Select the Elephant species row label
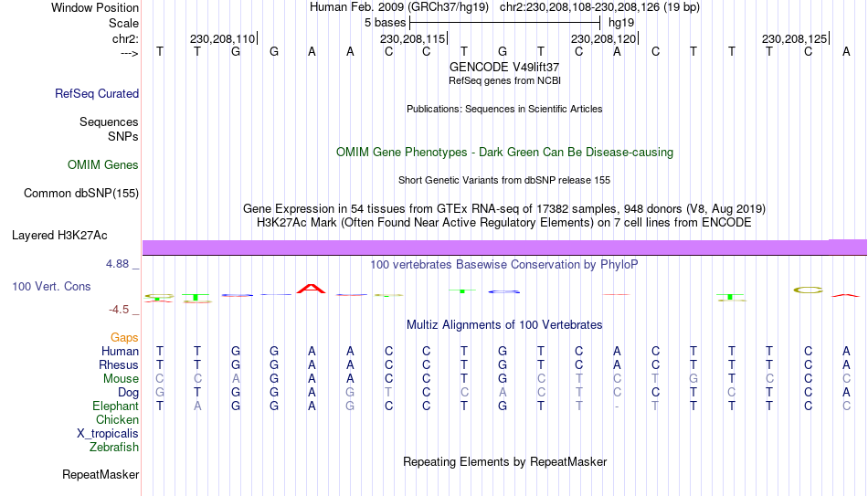The width and height of the screenshot is (868, 496). 115,406
